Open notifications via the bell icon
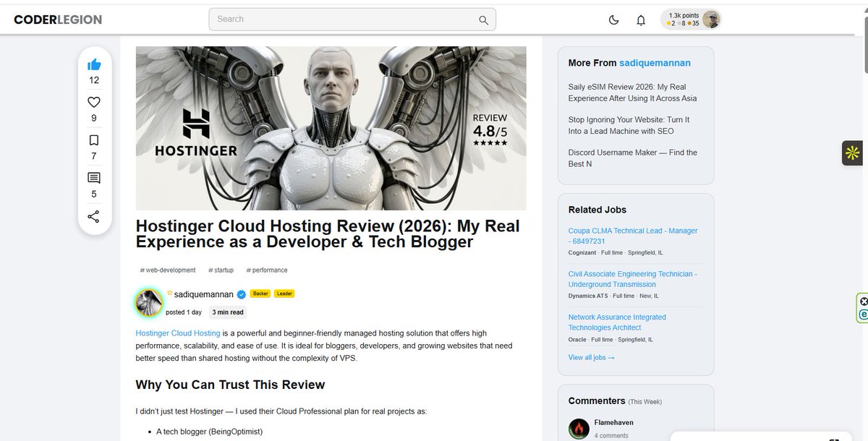Image resolution: width=868 pixels, height=441 pixels. (641, 20)
